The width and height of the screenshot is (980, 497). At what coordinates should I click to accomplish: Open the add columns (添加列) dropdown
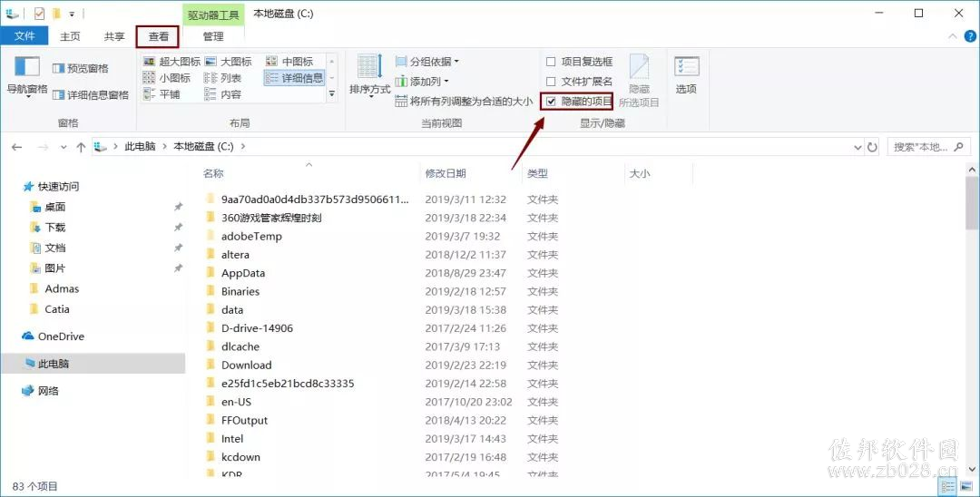[x=422, y=81]
